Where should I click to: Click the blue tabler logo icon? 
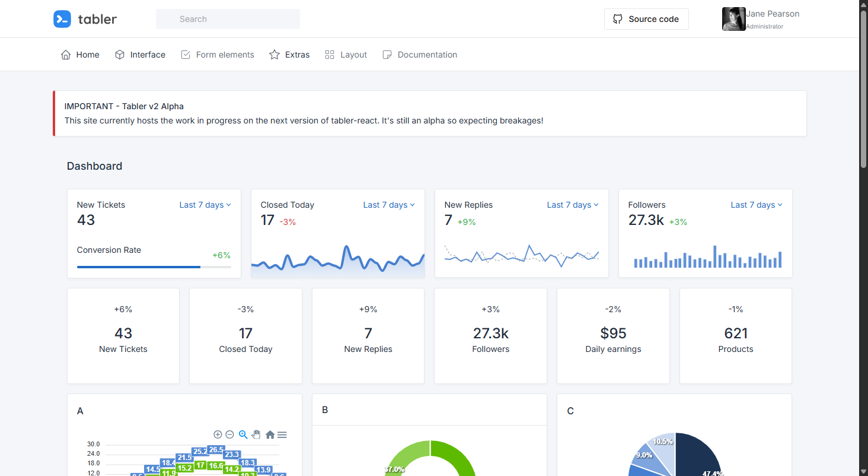click(x=62, y=19)
